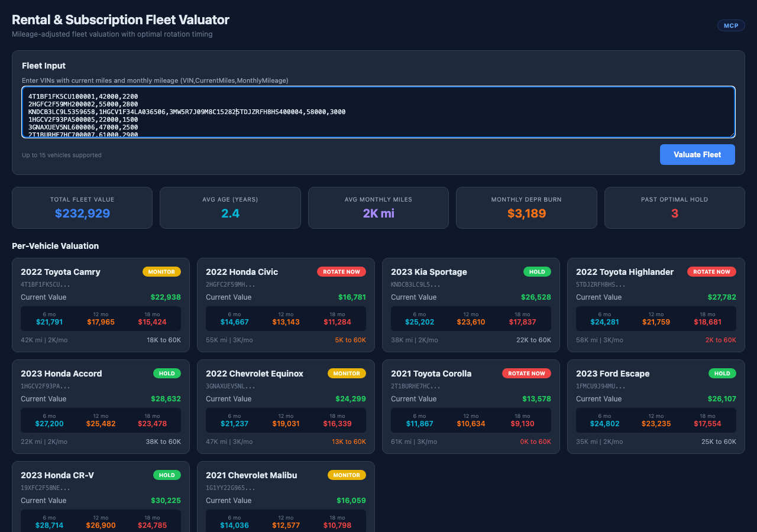Select the Per-Vehicle Valuation heading

point(56,246)
